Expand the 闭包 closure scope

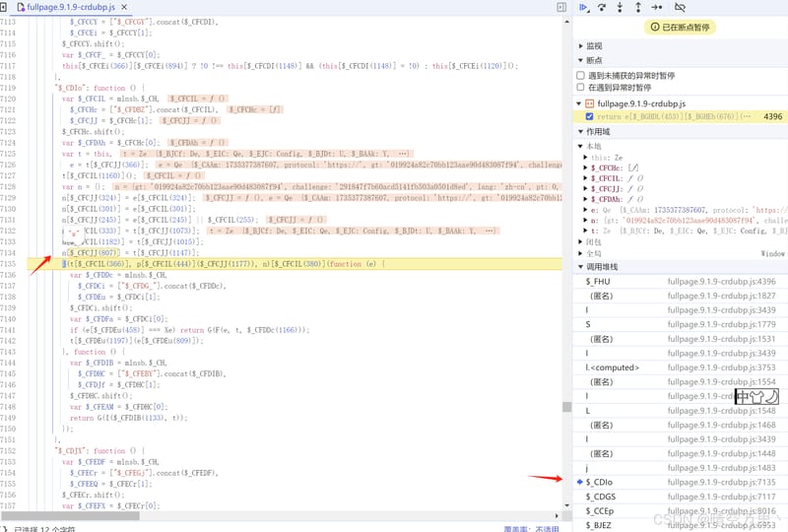click(x=580, y=242)
